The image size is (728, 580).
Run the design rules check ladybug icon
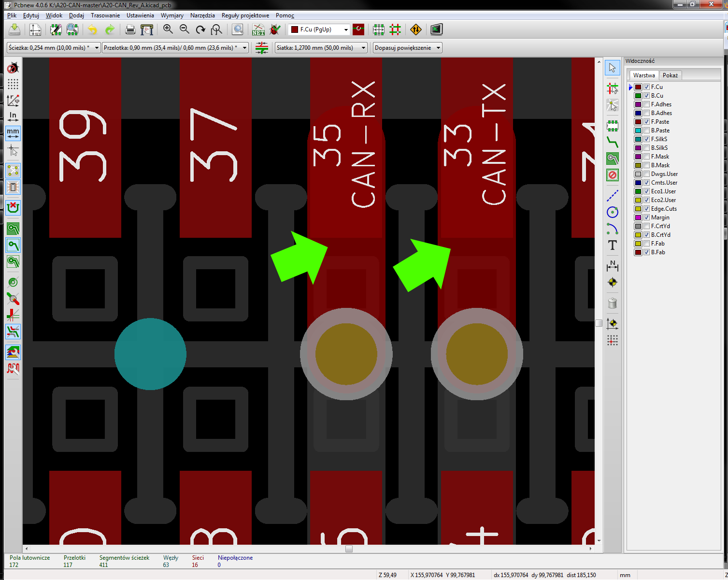pos(275,29)
